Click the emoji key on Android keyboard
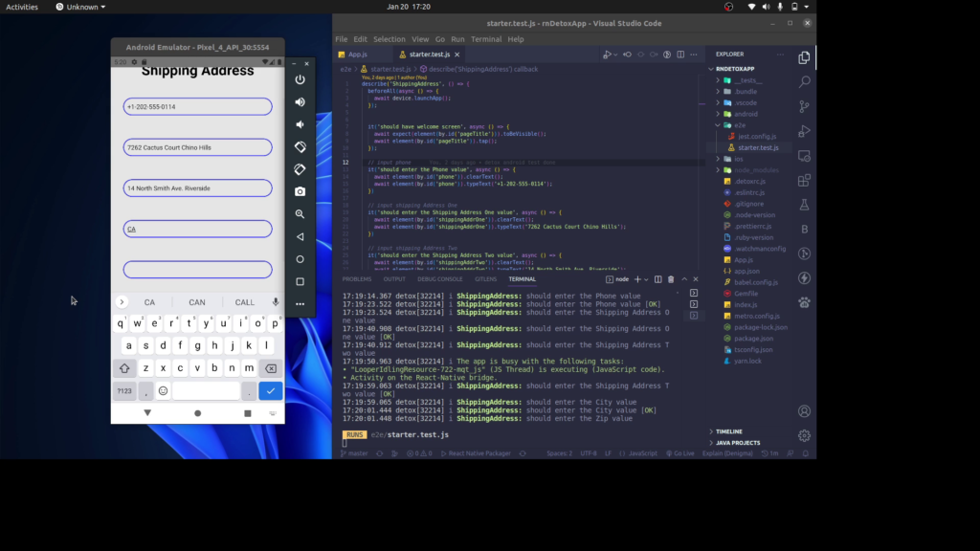This screenshot has width=980, height=551. click(163, 391)
